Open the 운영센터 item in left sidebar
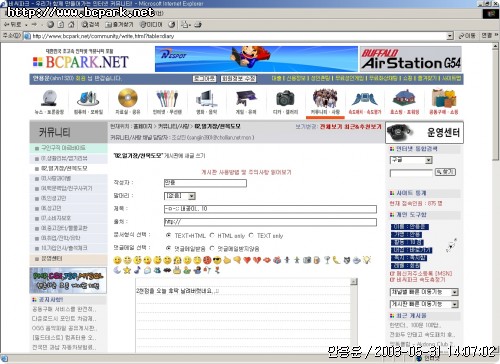Image resolution: width=500 pixels, height=364 pixels. (x=52, y=259)
